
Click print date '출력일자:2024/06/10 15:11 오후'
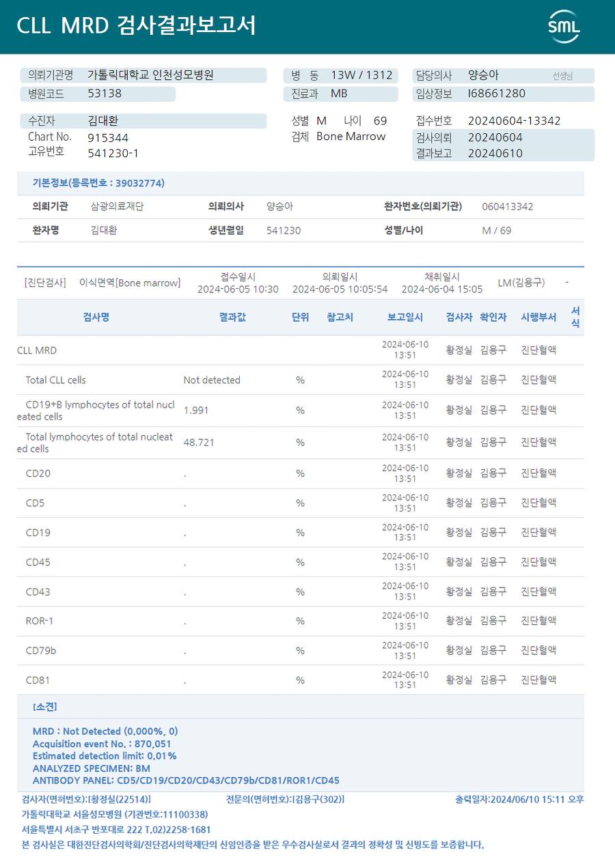click(x=519, y=799)
